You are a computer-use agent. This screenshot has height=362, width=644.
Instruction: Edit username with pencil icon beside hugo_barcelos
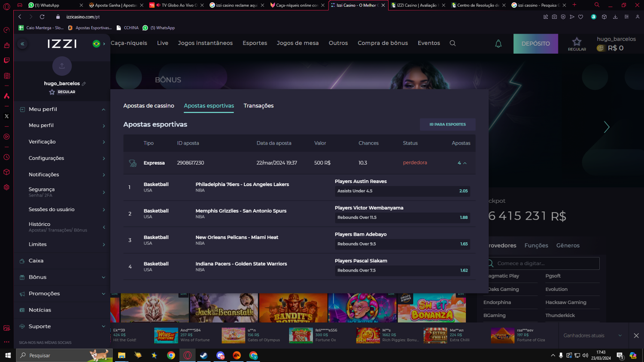click(84, 84)
